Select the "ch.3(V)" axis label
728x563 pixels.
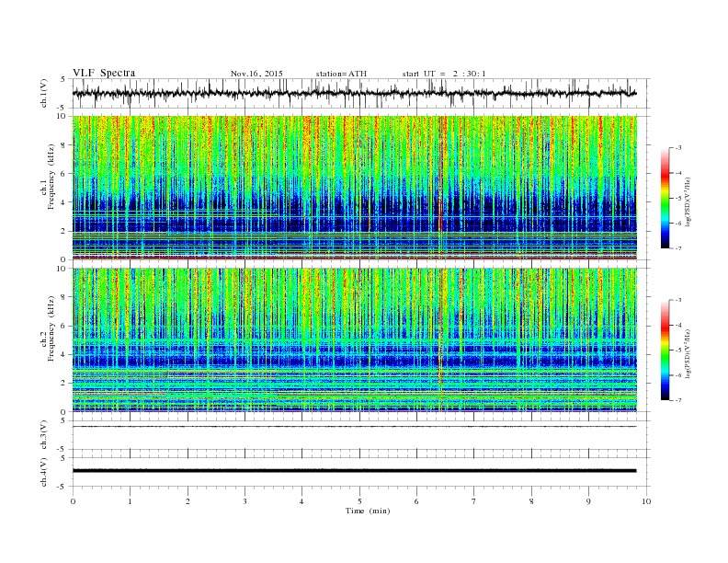click(44, 434)
